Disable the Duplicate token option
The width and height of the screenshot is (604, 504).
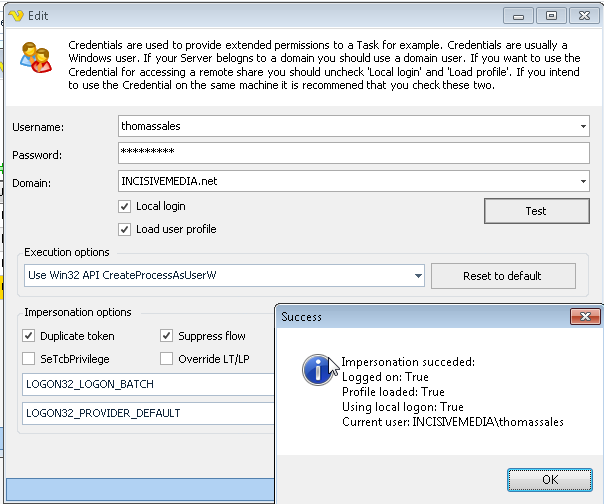point(28,337)
